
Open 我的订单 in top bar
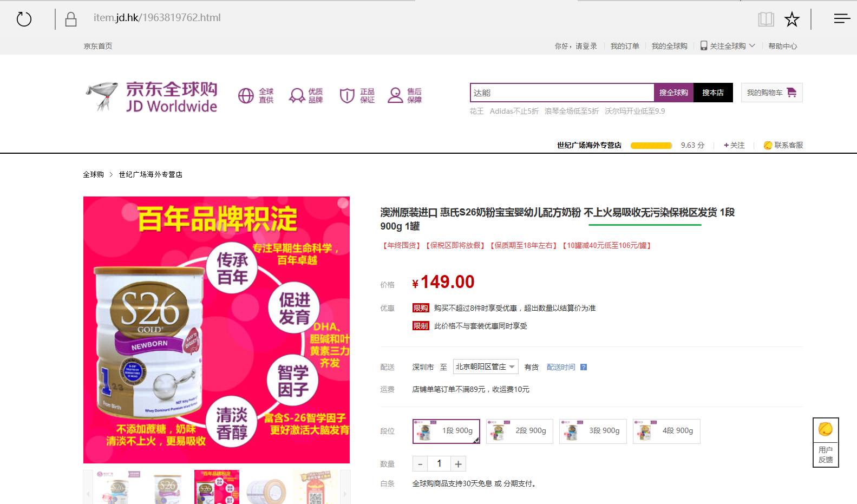pos(625,46)
